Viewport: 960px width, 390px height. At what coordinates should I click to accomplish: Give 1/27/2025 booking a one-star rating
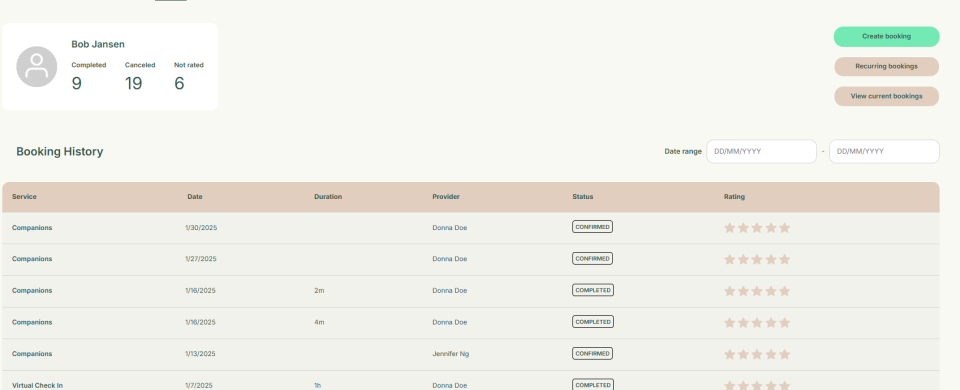coord(729,259)
